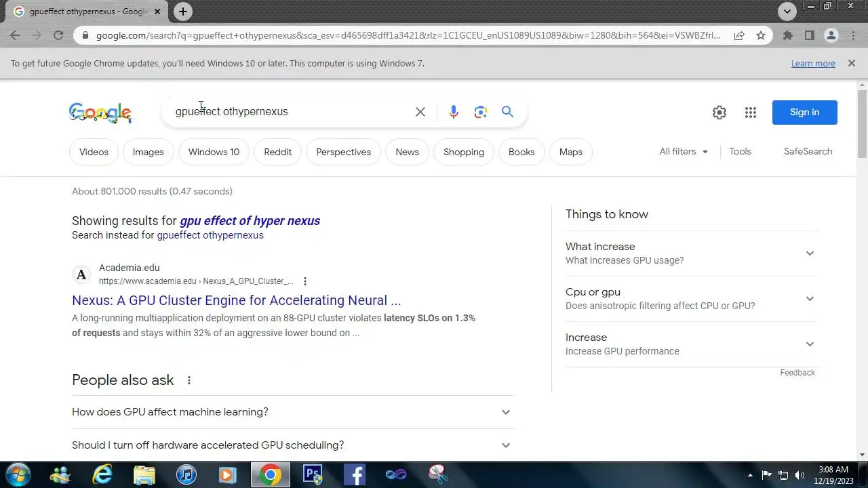Select the Reddit filter chip
This screenshot has width=868, height=488.
pyautogui.click(x=277, y=152)
